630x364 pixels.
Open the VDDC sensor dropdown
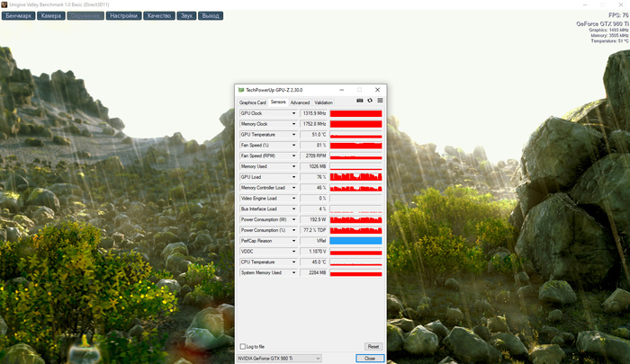pyautogui.click(x=293, y=252)
